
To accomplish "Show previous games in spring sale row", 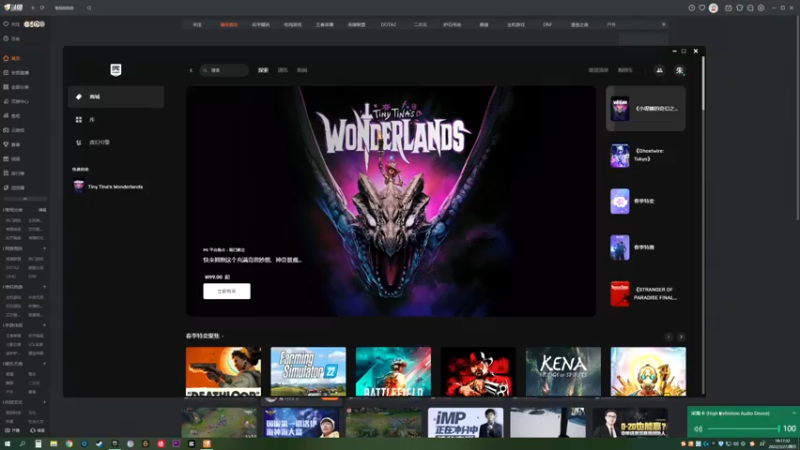I will 668,337.
